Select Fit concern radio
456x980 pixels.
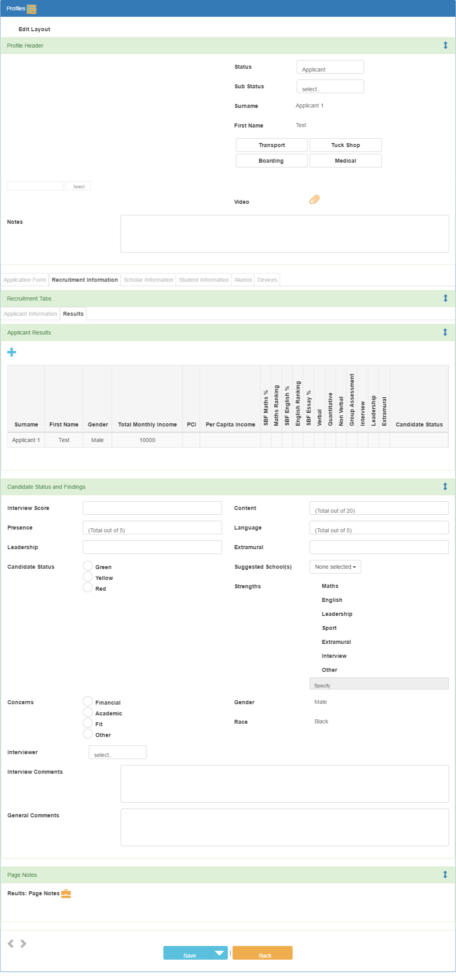[88, 723]
